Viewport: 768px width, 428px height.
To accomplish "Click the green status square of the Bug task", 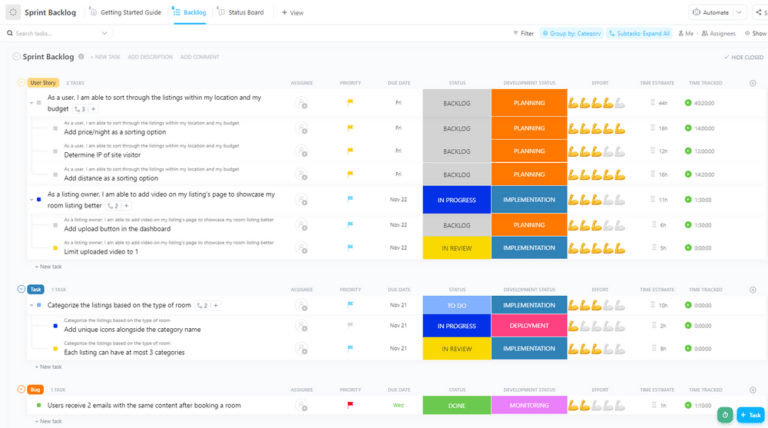I will [x=39, y=405].
